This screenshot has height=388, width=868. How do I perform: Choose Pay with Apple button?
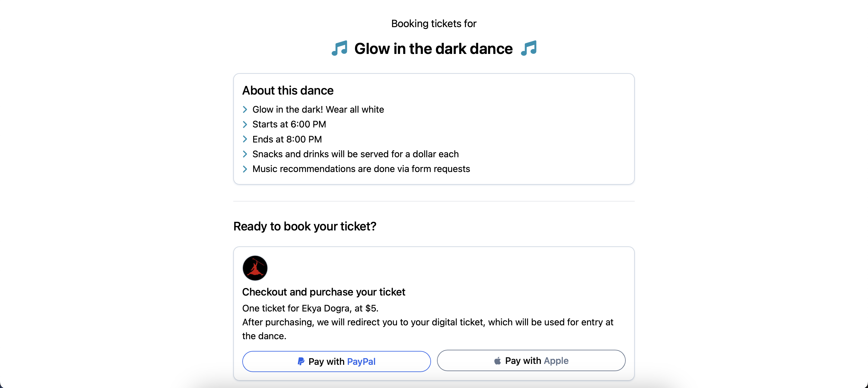click(531, 360)
